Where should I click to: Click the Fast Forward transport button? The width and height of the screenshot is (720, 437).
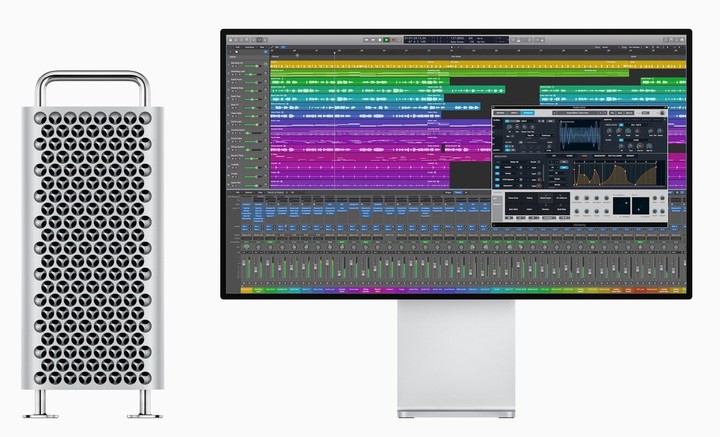click(x=373, y=39)
